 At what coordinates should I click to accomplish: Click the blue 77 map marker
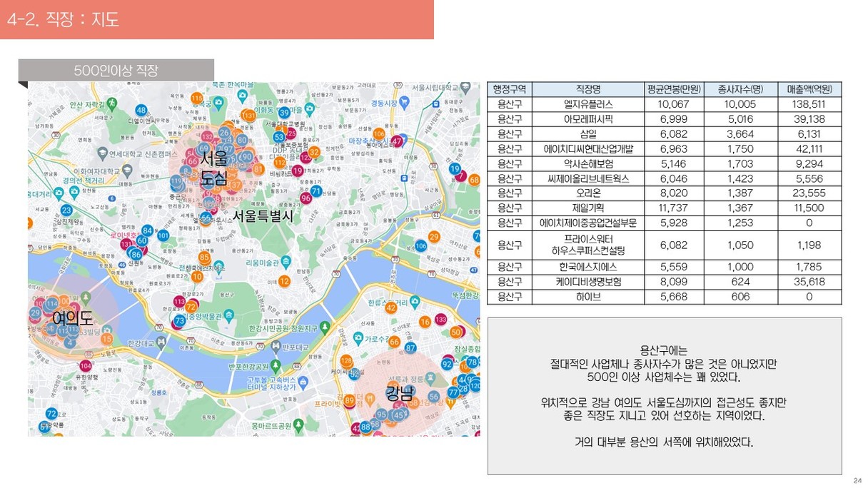(453, 392)
